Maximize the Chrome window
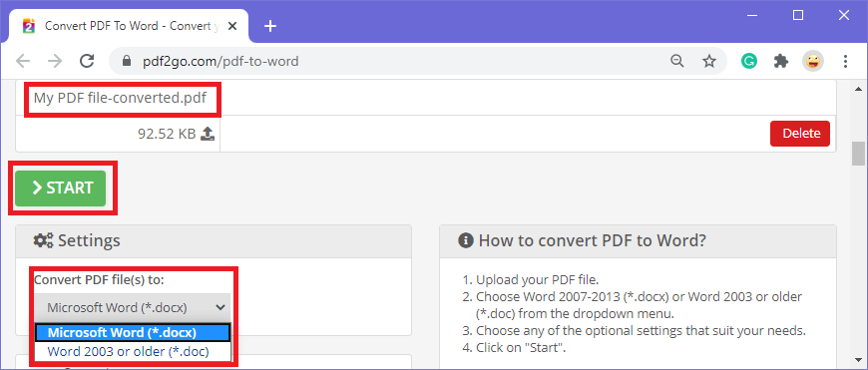This screenshot has height=370, width=868. (x=798, y=16)
